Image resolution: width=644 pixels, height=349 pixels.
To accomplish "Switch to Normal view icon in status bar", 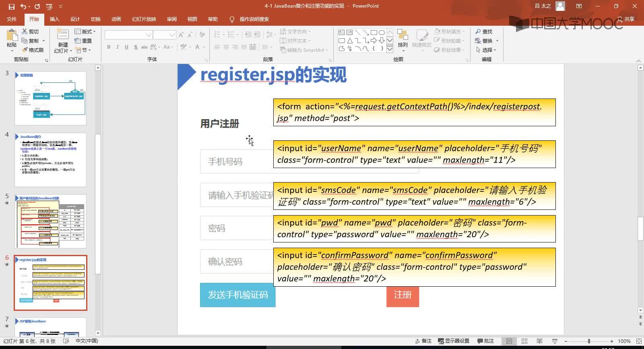I will [509, 341].
